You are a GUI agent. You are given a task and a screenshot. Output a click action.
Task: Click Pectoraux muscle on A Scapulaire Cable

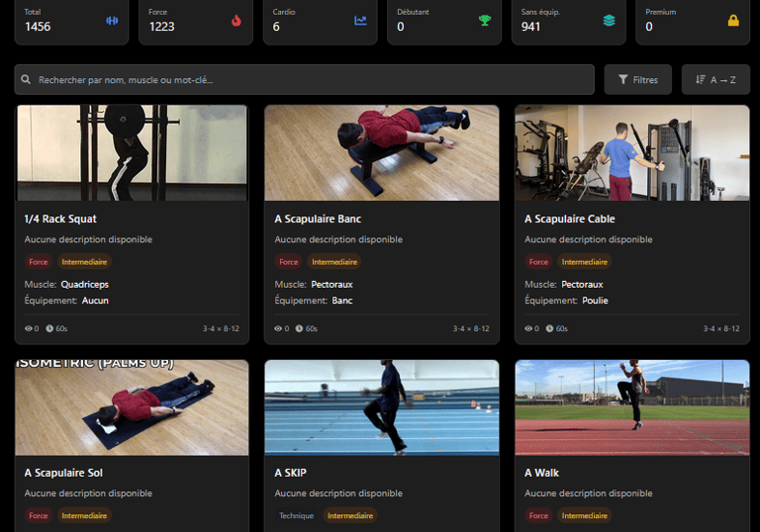pos(582,285)
